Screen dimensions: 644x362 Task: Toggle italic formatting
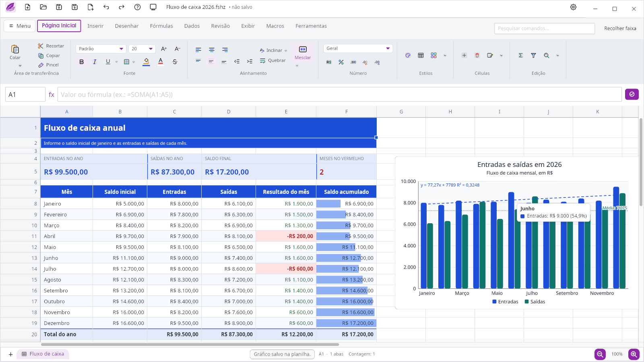95,62
